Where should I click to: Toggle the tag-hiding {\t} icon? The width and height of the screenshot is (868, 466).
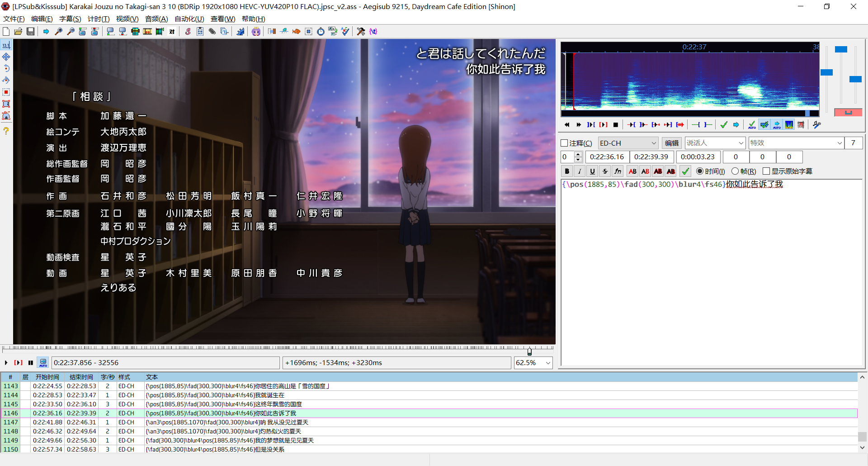coord(373,31)
